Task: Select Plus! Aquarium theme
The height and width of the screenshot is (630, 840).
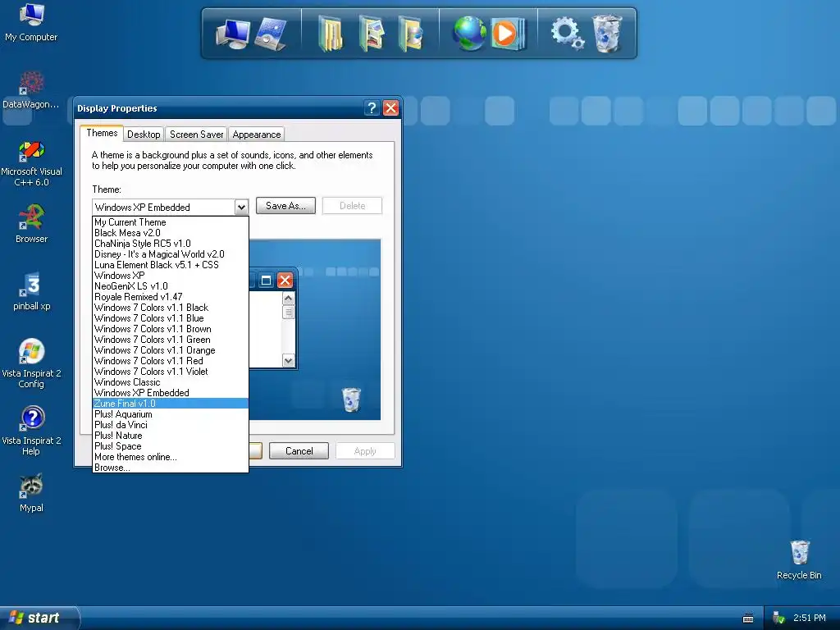Action: (x=171, y=414)
